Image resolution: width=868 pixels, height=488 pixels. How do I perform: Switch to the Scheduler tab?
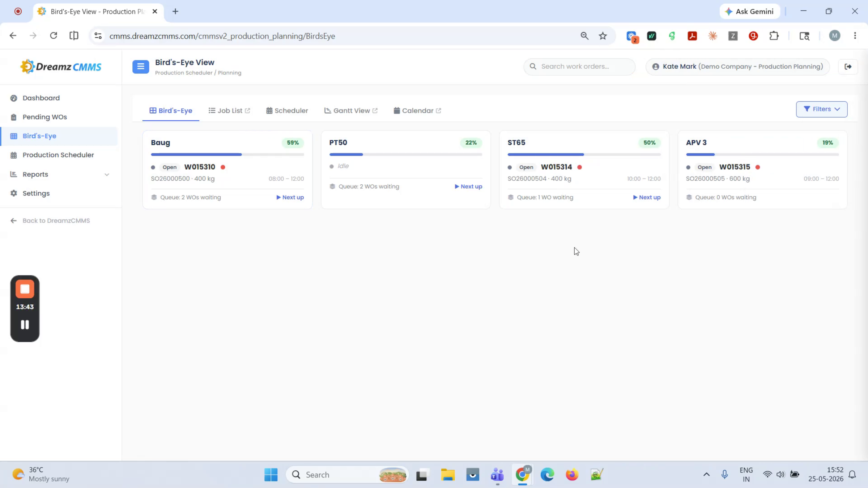tap(287, 111)
